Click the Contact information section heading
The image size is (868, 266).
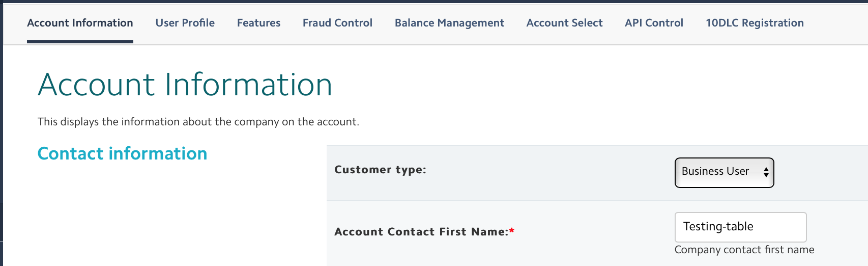click(122, 154)
